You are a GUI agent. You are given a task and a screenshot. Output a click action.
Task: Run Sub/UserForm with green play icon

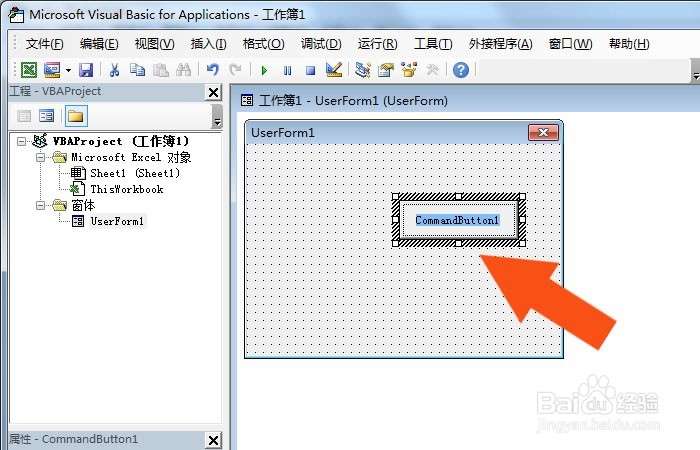tap(264, 71)
